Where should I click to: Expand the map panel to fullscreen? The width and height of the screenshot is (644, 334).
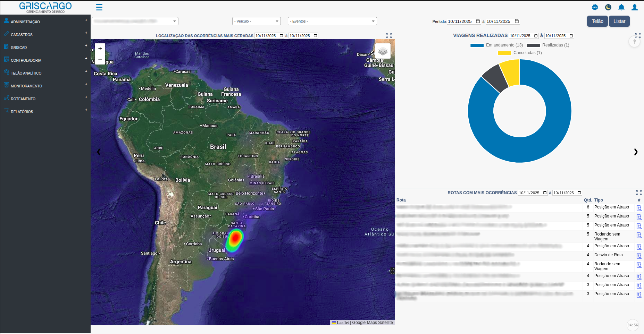coord(389,36)
